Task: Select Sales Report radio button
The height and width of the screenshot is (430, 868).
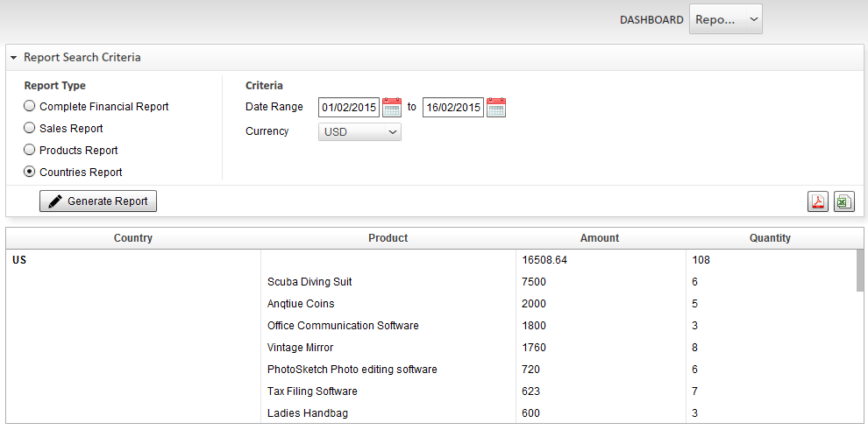Action: click(x=29, y=128)
